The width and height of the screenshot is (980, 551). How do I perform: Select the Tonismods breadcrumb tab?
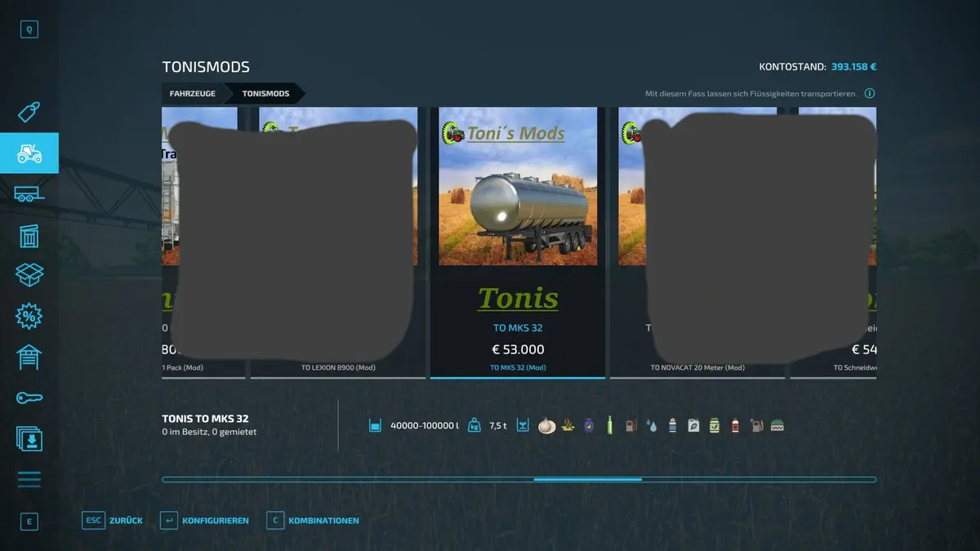click(x=265, y=94)
